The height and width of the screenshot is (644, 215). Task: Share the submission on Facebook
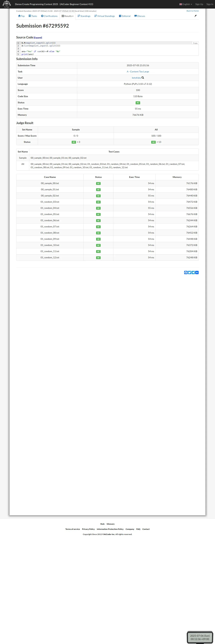(186, 273)
